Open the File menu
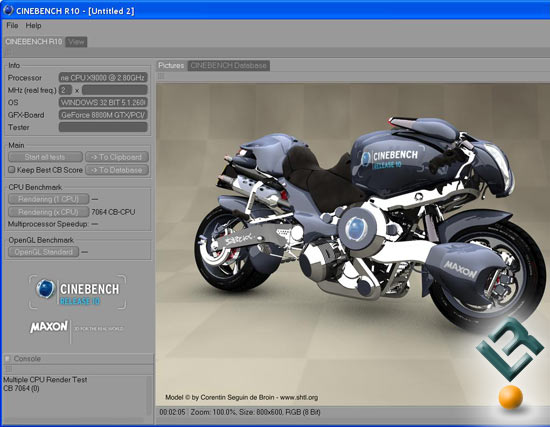This screenshot has width=550, height=427. point(12,26)
